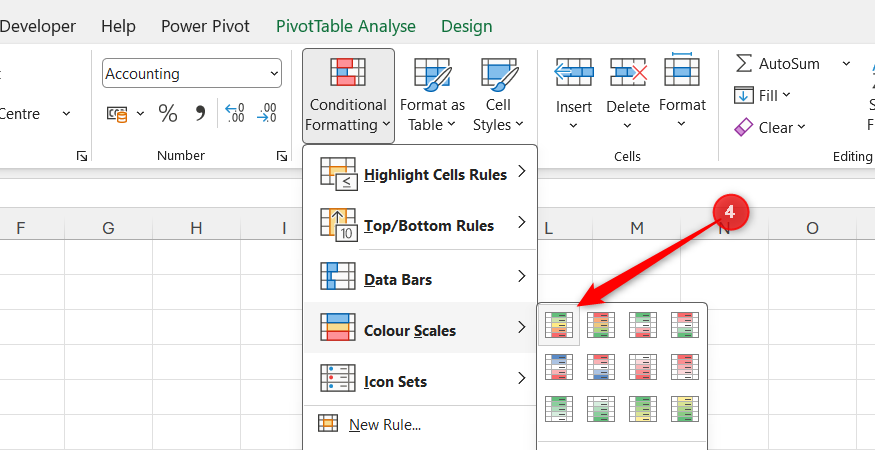Select column H header
The height and width of the screenshot is (450, 875).
click(196, 228)
